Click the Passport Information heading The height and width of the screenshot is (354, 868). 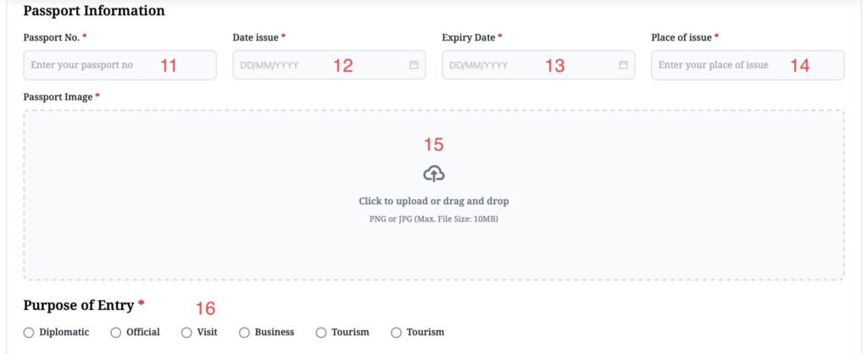coord(94,10)
